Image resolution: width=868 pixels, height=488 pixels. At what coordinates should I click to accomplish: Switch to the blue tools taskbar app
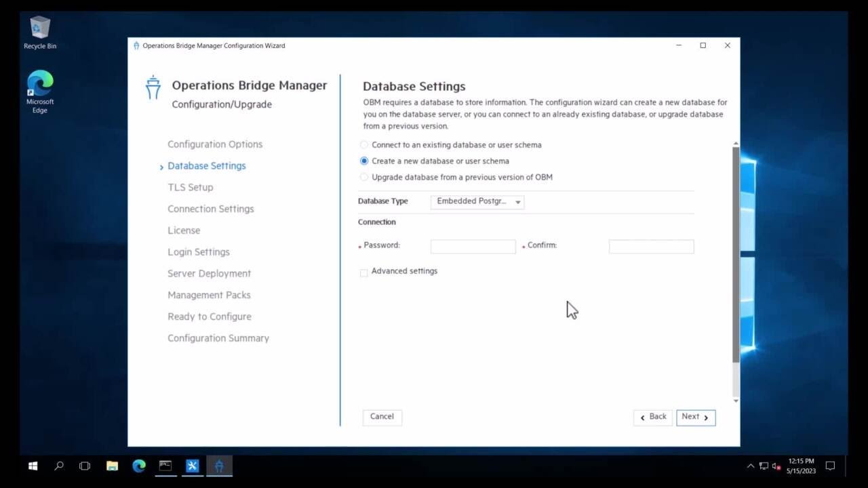192,466
